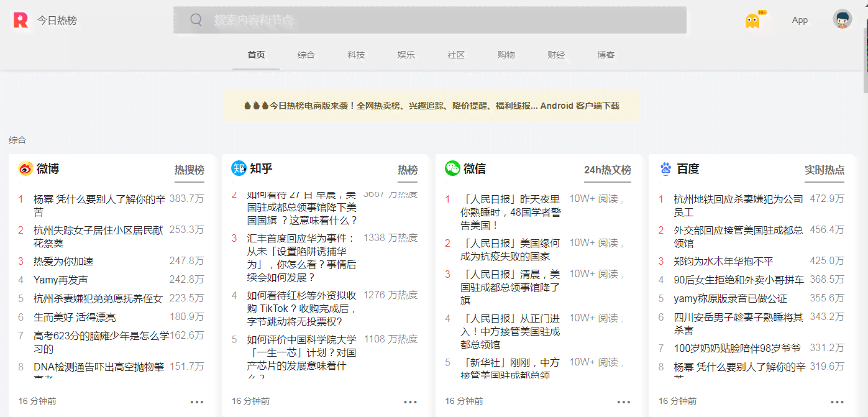This screenshot has height=417, width=868.
Task: Open Weibo topic Yamy再发声
Action: [61, 280]
